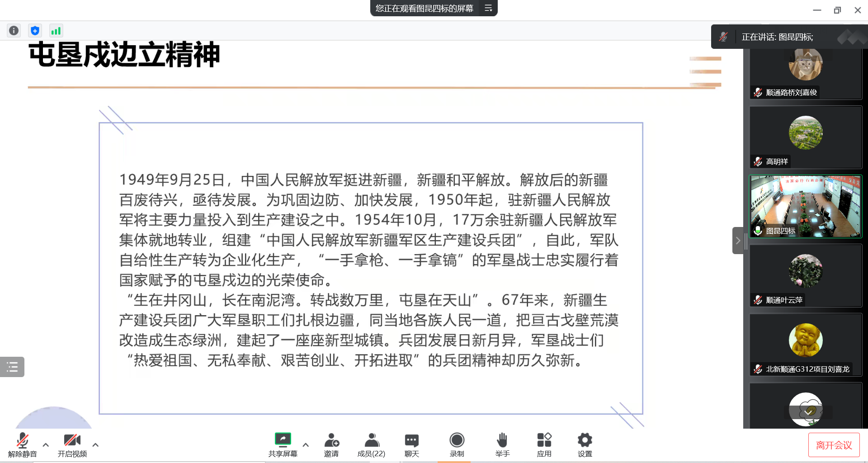
Task: Raise hand in the meeting
Action: [x=502, y=445]
